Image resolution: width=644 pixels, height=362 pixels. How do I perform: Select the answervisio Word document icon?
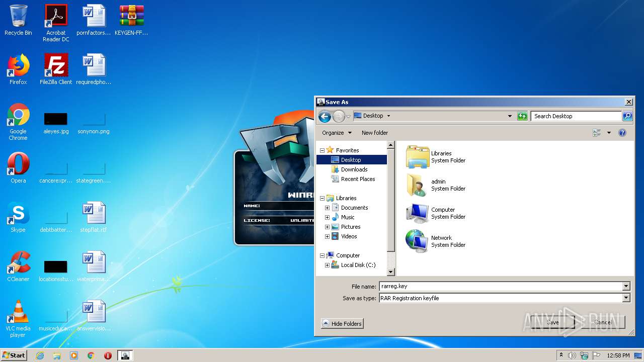pos(94,316)
